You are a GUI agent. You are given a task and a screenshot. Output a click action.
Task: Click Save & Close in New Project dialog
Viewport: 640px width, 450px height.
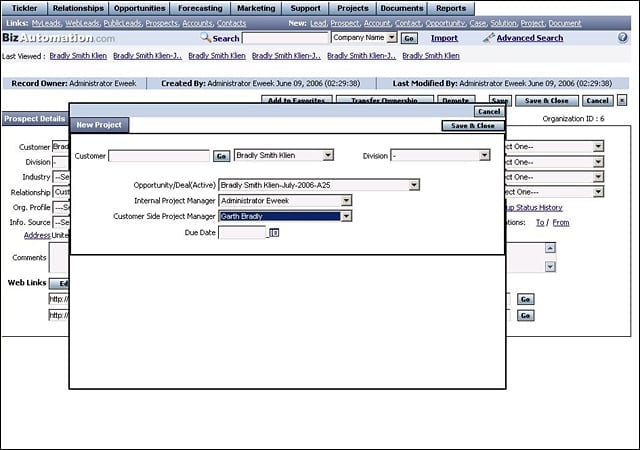tap(473, 126)
